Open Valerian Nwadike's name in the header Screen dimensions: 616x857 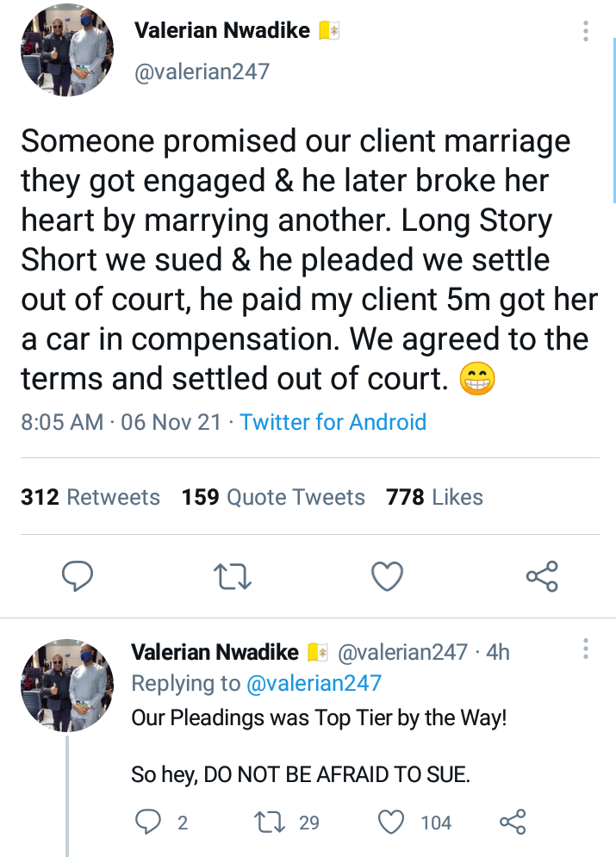click(221, 31)
